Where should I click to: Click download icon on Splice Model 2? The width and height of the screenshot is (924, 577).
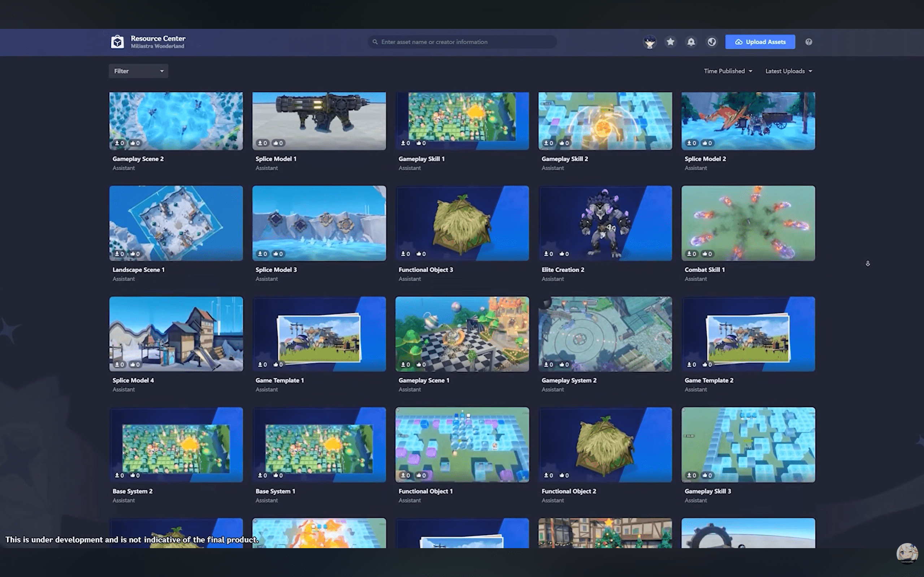click(689, 143)
